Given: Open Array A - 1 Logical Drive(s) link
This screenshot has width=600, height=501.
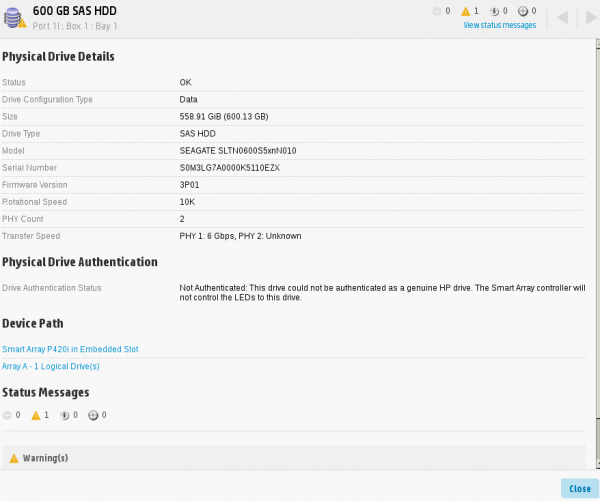Looking at the screenshot, I should click(x=51, y=366).
